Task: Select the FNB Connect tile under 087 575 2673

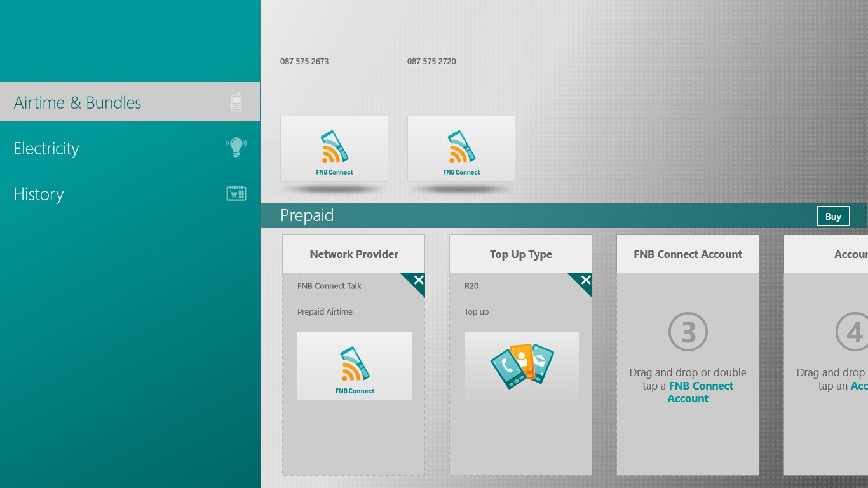Action: [334, 149]
